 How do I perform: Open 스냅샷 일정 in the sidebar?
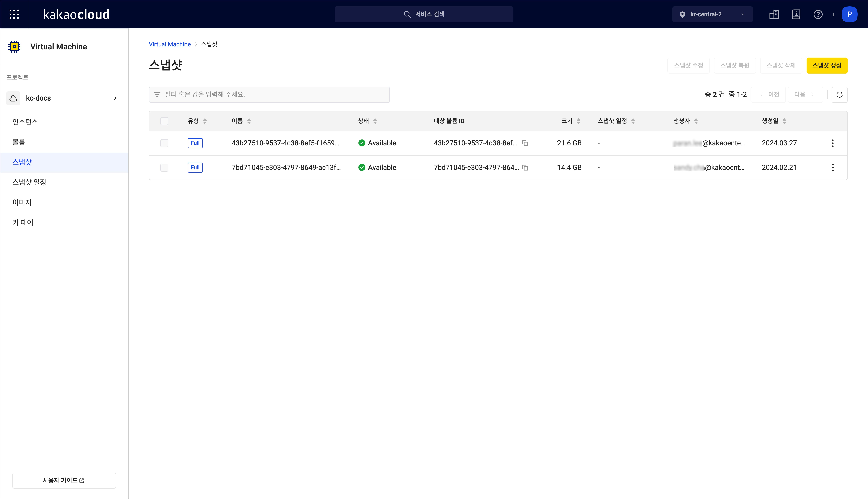coord(64,182)
